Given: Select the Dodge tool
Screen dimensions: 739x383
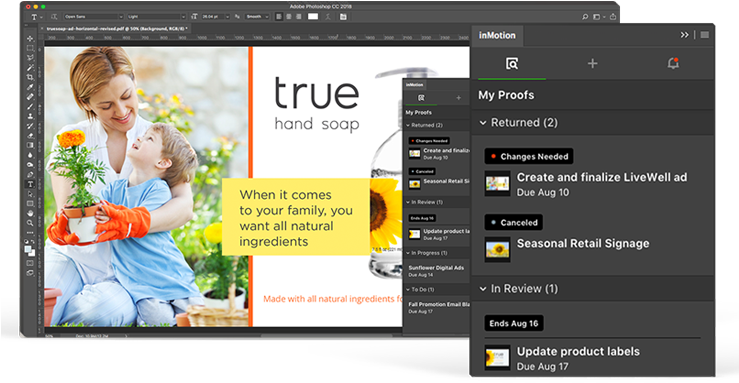Looking at the screenshot, I should [x=30, y=164].
